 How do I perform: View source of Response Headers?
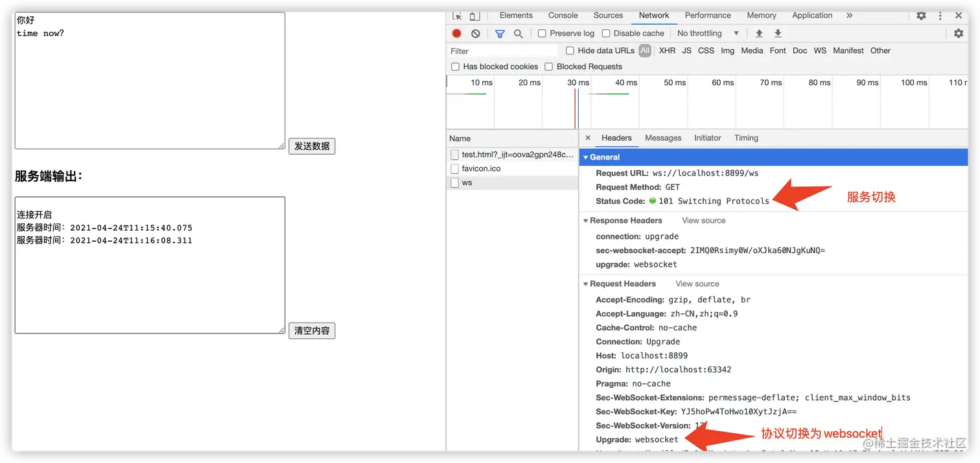(x=704, y=221)
